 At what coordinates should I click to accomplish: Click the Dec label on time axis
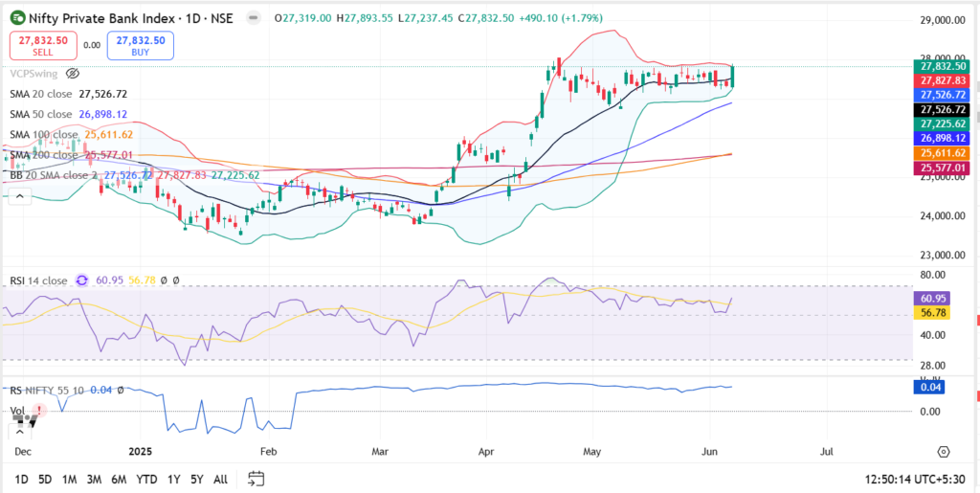(23, 451)
